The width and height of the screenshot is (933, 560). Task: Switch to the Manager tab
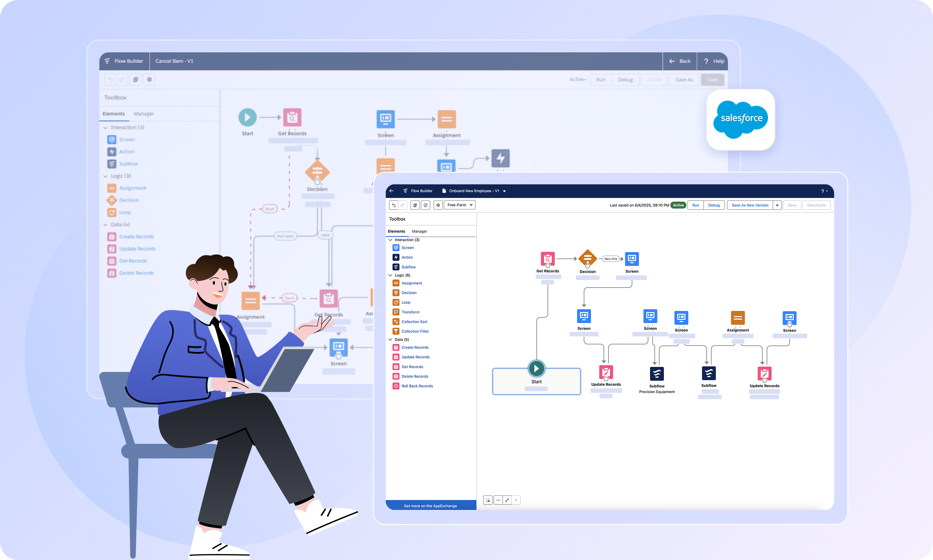pyautogui.click(x=419, y=231)
